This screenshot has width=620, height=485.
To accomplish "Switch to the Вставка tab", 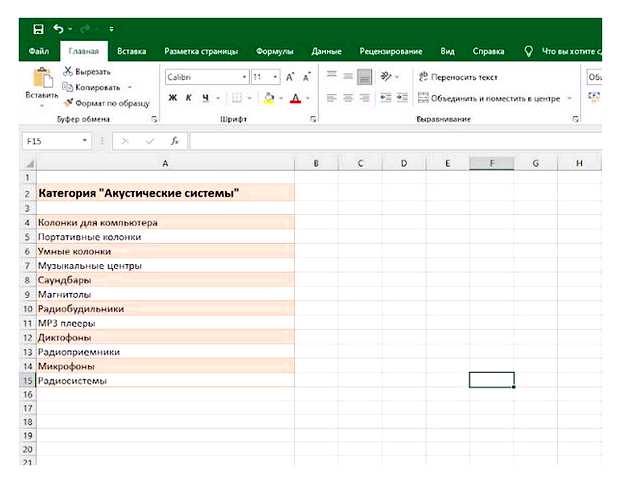I will pyautogui.click(x=132, y=51).
